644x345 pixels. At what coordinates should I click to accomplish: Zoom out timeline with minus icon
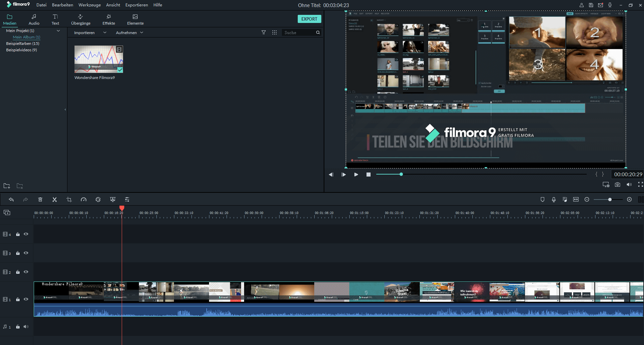click(587, 200)
